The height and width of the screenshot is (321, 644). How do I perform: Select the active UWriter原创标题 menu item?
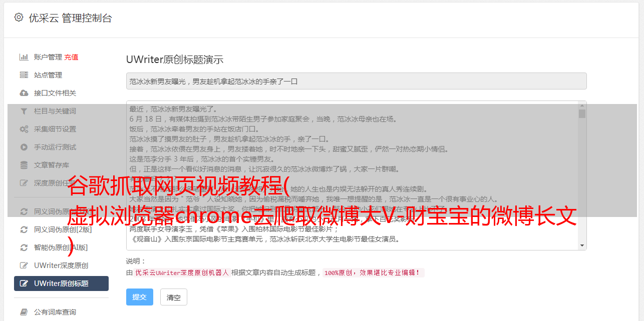pos(61,283)
